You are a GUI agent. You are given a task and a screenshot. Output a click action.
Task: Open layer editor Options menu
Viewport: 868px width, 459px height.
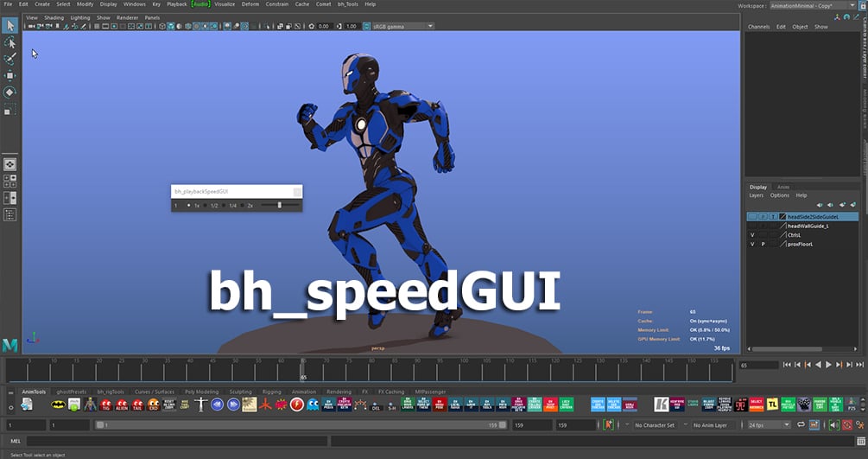(779, 195)
